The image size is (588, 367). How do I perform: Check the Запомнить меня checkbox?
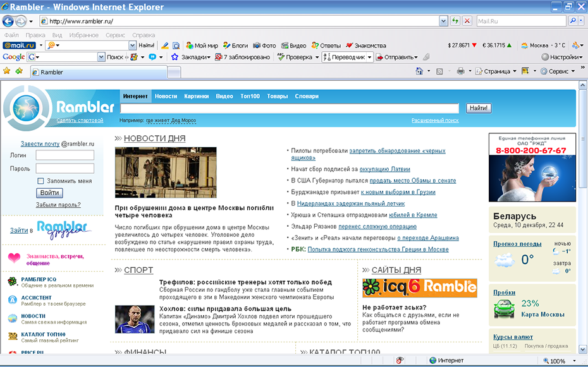(41, 181)
